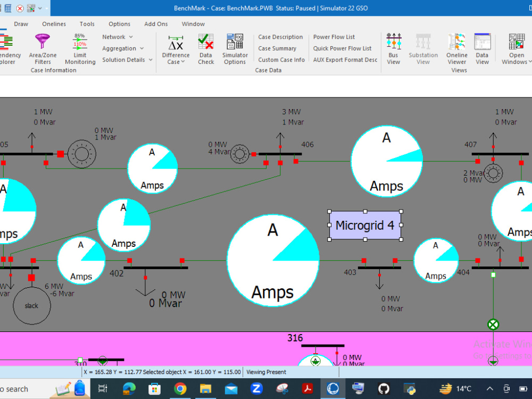The height and width of the screenshot is (399, 532).
Task: Open the Quick Power Flow List
Action: tap(343, 48)
